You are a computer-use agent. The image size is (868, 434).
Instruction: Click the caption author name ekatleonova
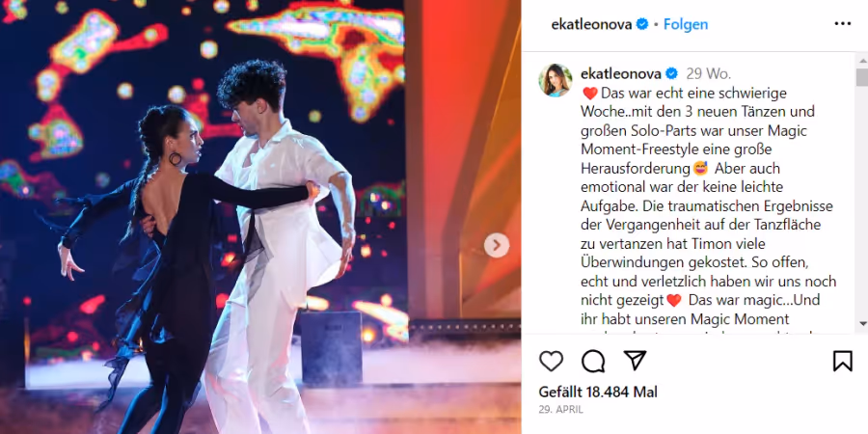[621, 73]
